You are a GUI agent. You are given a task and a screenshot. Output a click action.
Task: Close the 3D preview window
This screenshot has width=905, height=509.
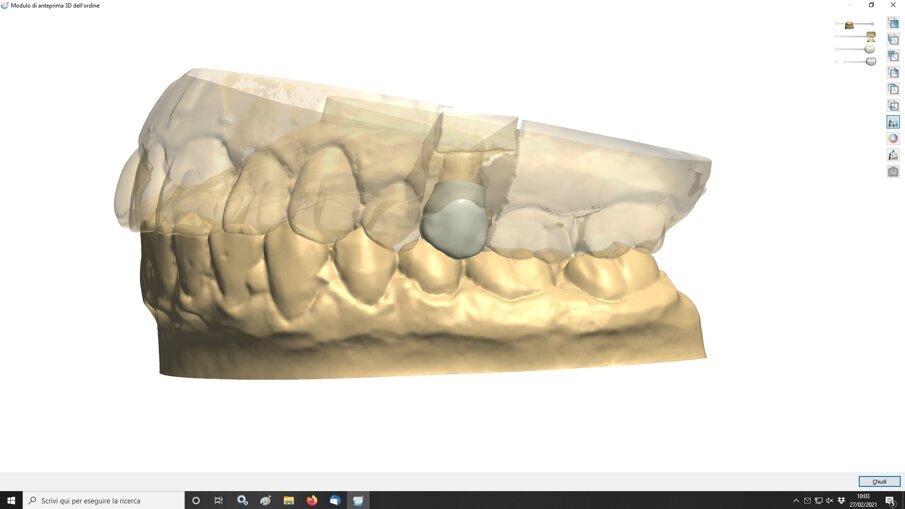(893, 5)
